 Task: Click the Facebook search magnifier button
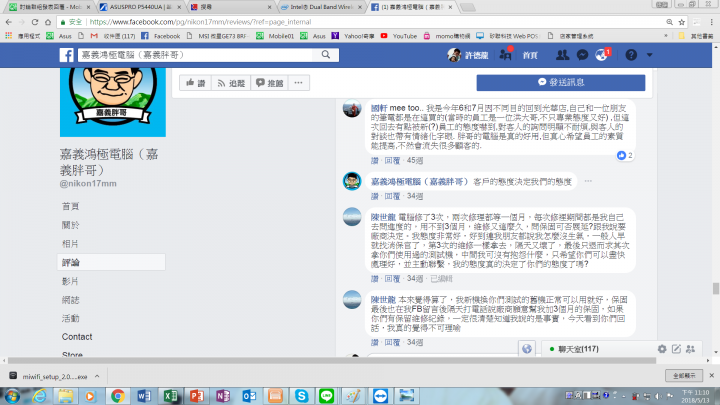[x=326, y=55]
